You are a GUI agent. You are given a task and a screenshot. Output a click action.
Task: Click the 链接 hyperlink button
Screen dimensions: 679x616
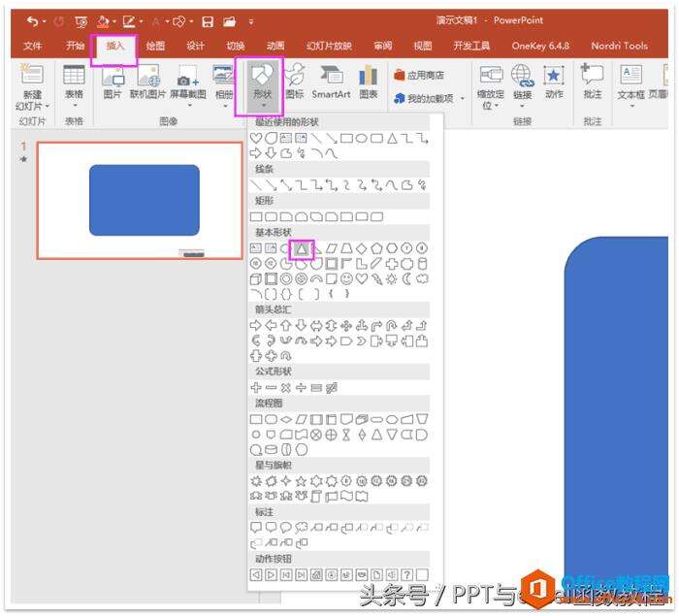click(x=522, y=85)
